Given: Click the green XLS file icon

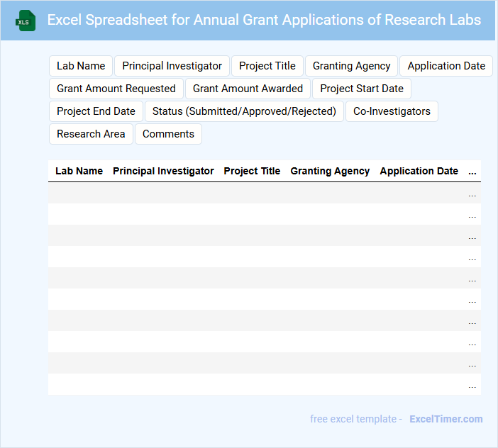Looking at the screenshot, I should pos(25,21).
